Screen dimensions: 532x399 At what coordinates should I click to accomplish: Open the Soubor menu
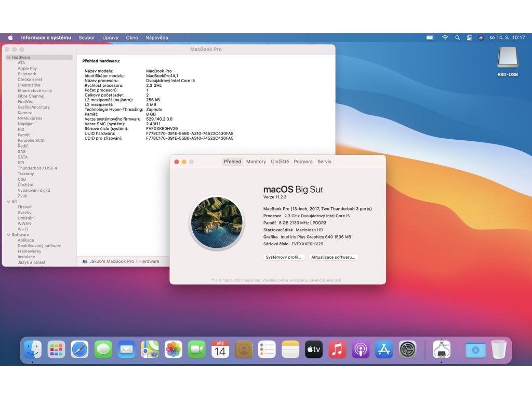87,38
